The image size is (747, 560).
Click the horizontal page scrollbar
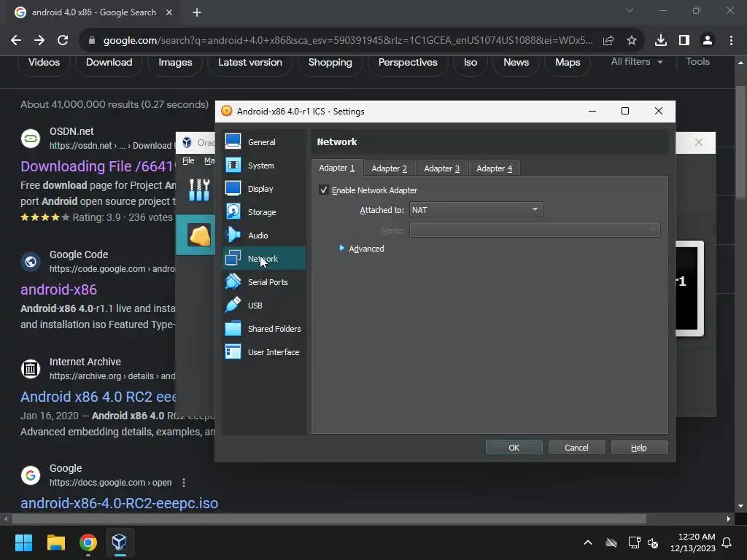pyautogui.click(x=329, y=518)
